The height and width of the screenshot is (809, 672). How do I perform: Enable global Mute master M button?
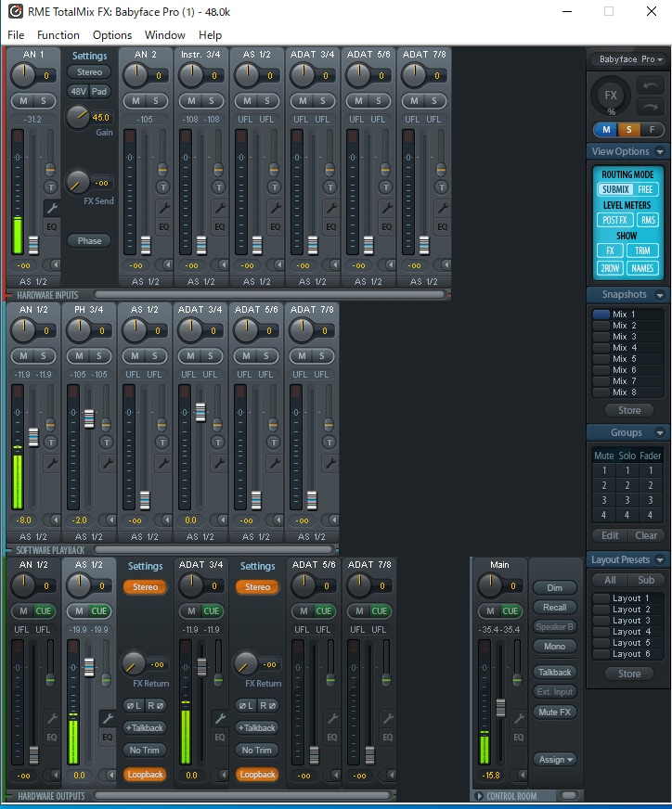[x=606, y=130]
